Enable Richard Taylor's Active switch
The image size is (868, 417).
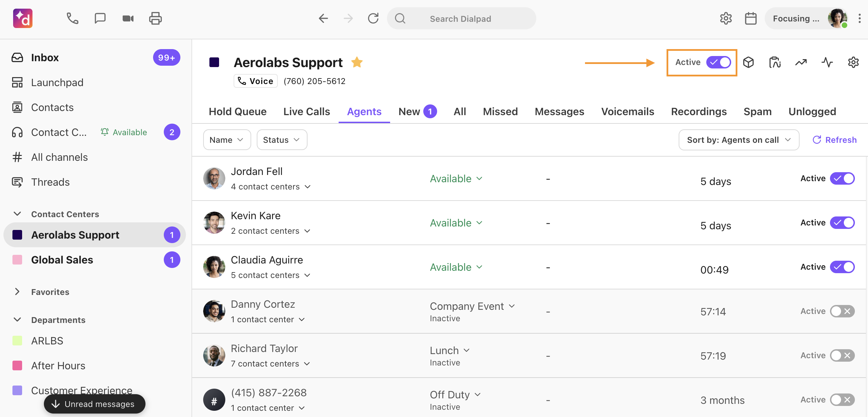(842, 355)
